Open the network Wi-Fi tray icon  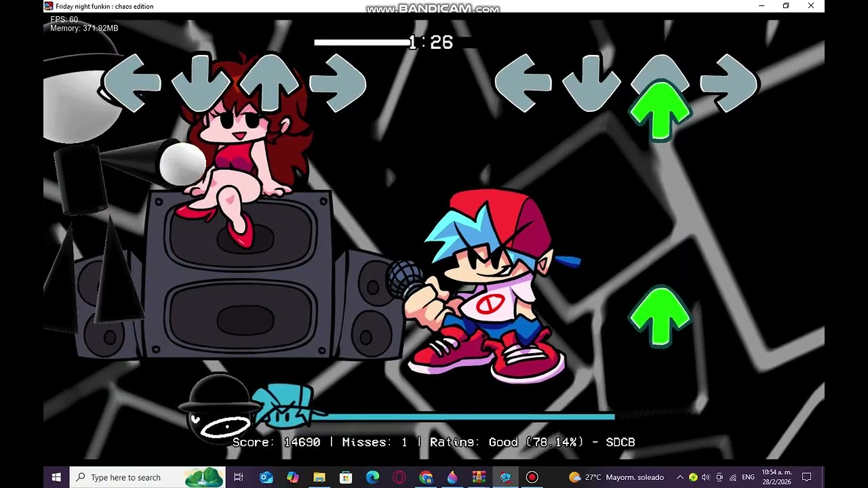[733, 477]
